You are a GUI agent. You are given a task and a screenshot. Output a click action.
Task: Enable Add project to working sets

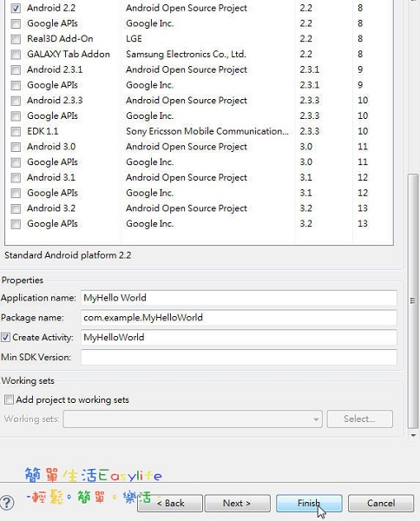[x=9, y=399]
